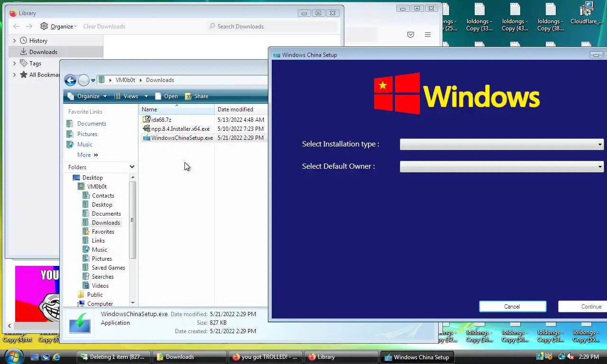
Task: Click the muted volume tray icon
Action: coord(570,356)
